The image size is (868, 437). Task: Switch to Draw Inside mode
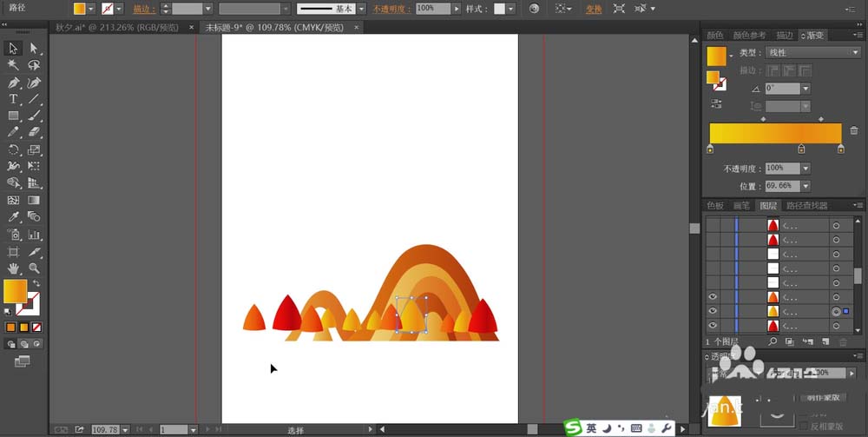click(x=36, y=344)
